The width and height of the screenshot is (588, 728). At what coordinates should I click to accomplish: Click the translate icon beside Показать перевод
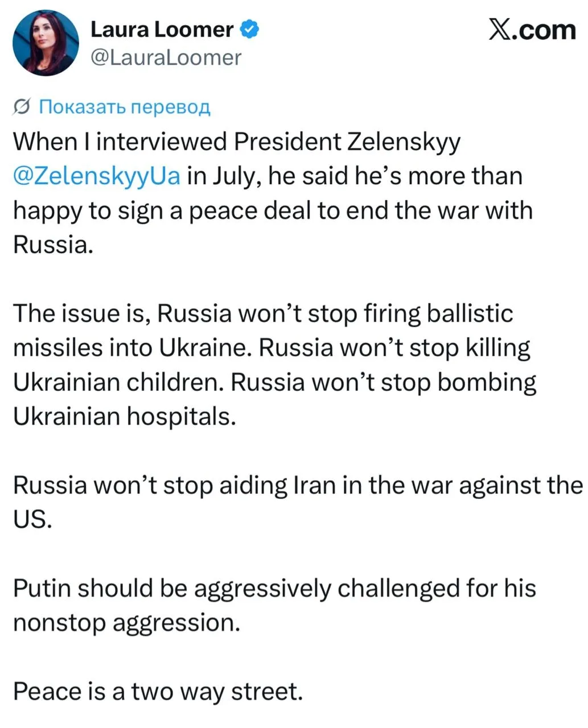(21, 107)
